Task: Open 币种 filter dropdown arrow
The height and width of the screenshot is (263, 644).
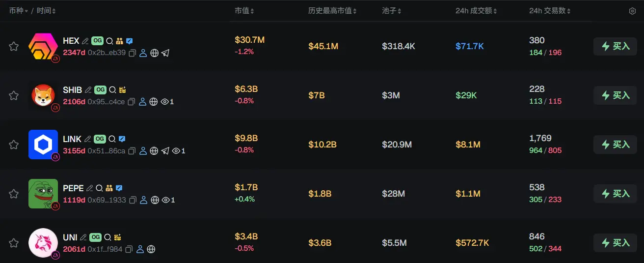Action: click(27, 11)
